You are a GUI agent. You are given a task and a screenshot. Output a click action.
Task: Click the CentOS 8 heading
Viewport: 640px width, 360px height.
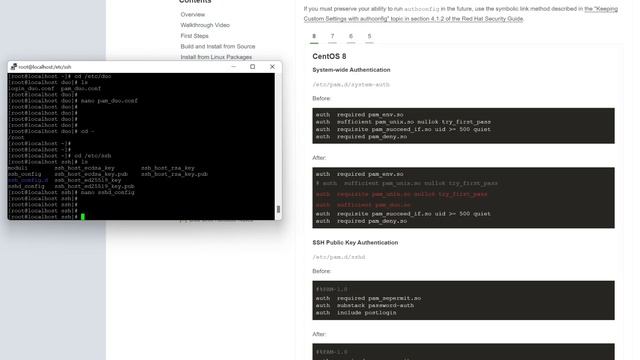coord(329,56)
